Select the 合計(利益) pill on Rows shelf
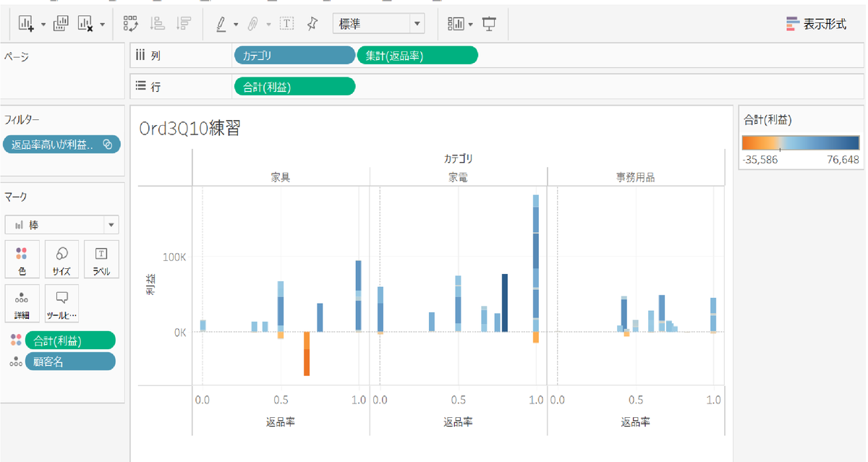The height and width of the screenshot is (462, 868). click(294, 86)
